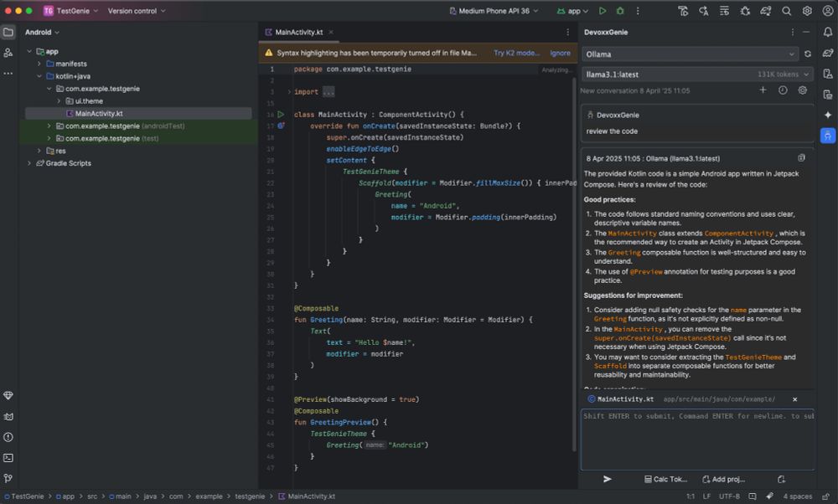Click the 4 spaces indent setting
Screen dimensions: 838x504
(798, 496)
